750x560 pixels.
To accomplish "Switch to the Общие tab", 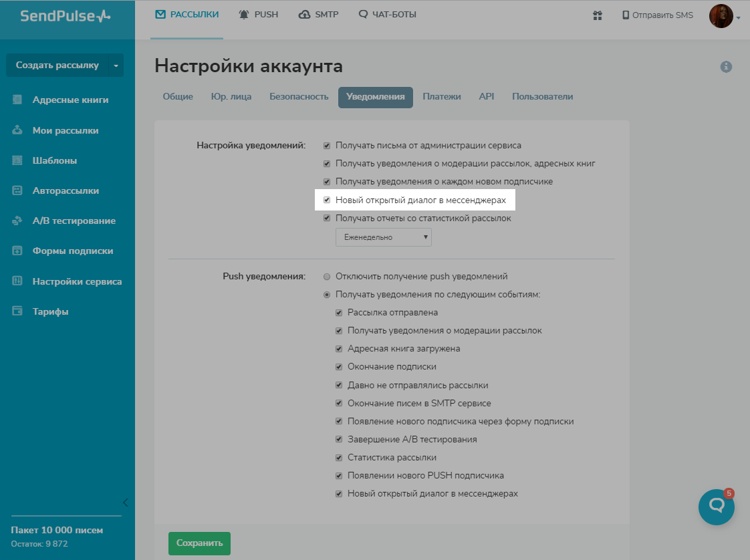I will tap(178, 97).
